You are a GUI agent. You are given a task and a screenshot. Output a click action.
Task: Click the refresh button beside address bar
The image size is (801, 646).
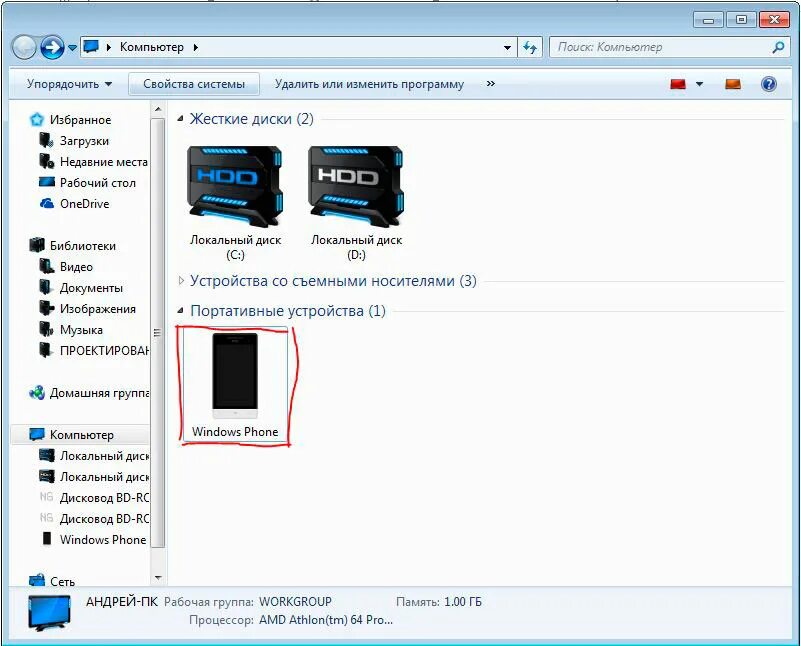tap(530, 47)
